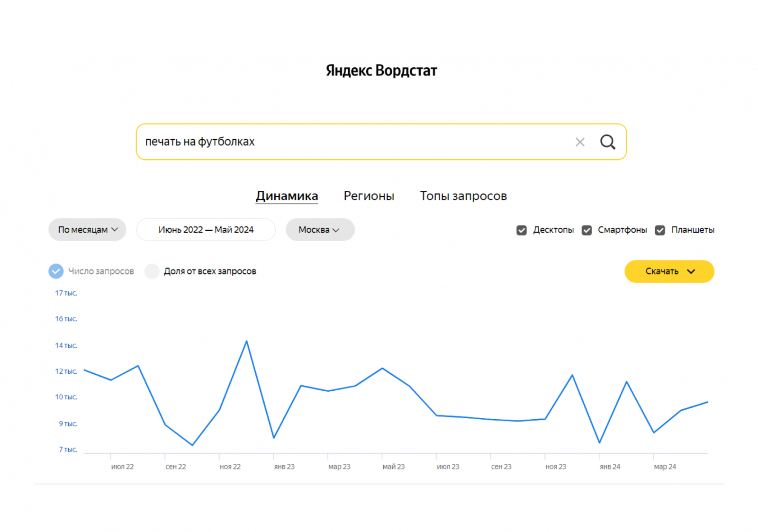Click the 'янв 24' axis label
758x532 pixels.
tap(610, 467)
